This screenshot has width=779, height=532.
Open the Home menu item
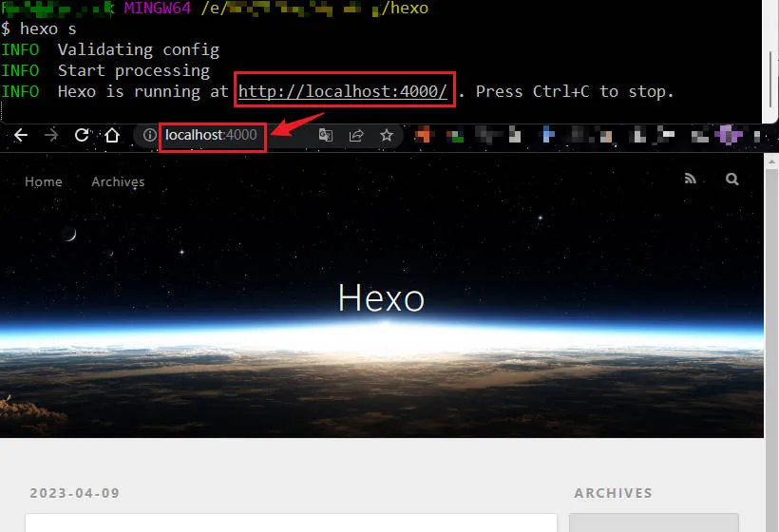click(x=44, y=181)
